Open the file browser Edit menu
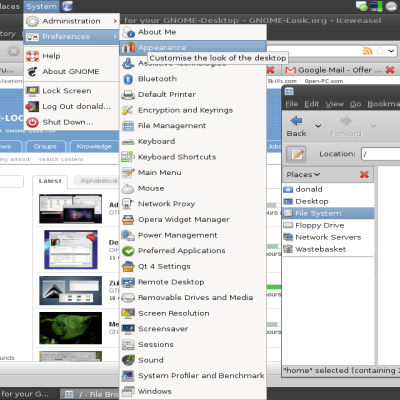This screenshot has width=400, height=400. click(311, 104)
